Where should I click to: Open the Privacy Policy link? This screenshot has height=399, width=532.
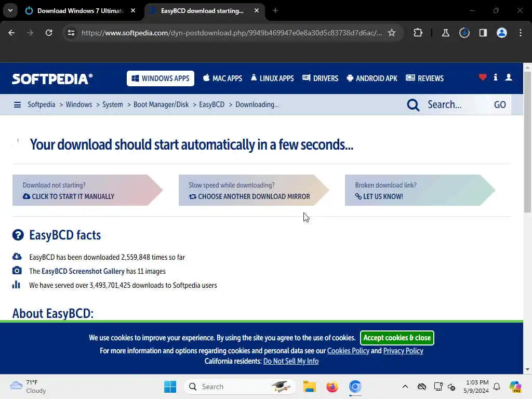pyautogui.click(x=403, y=351)
